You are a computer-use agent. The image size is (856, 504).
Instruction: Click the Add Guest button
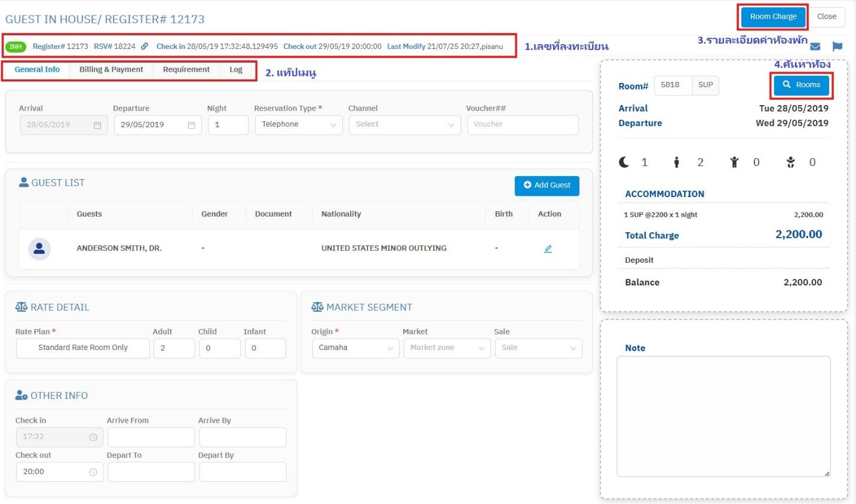(547, 186)
